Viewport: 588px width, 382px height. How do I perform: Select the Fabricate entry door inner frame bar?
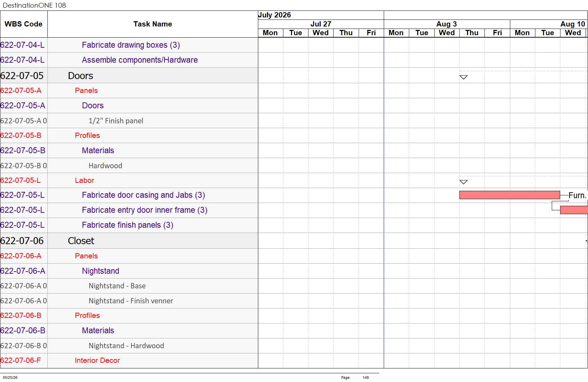(x=574, y=210)
